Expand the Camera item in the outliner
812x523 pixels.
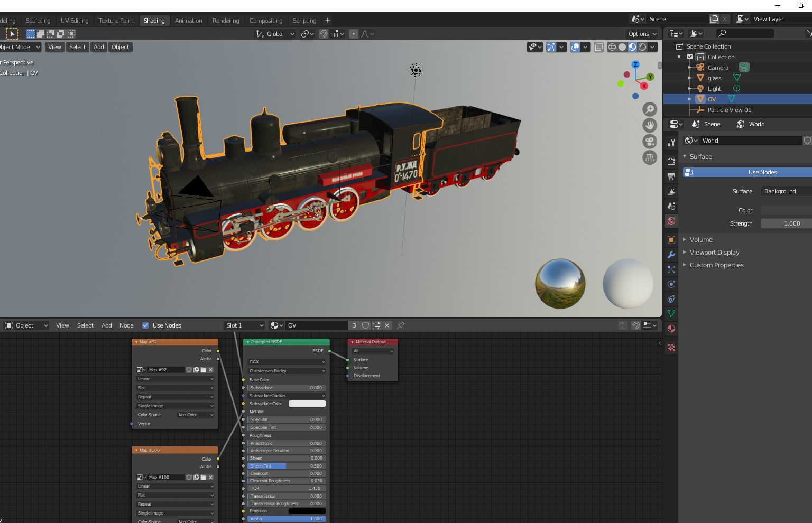pos(690,68)
